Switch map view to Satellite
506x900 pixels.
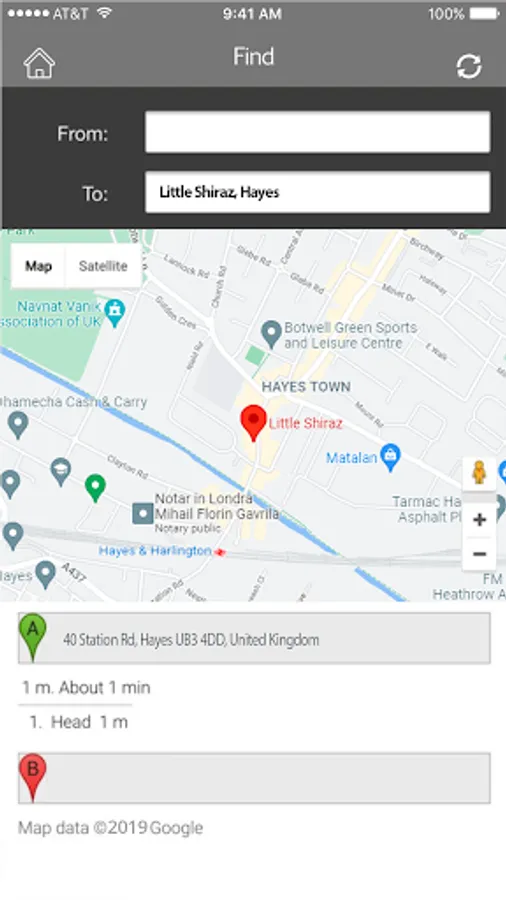[103, 266]
